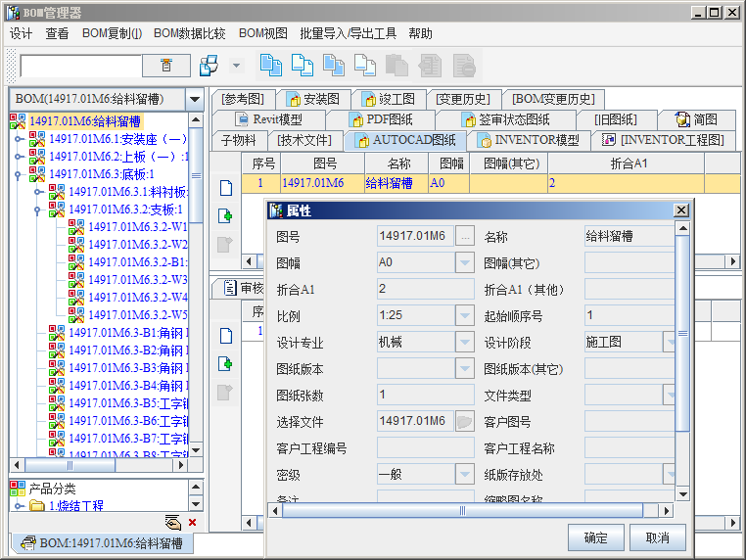
Task: Click the first blue copy-documents toolbar icon
Action: 270,66
